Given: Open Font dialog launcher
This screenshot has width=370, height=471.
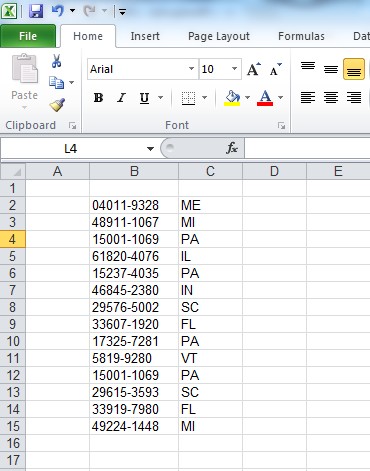Looking at the screenshot, I should [x=282, y=126].
